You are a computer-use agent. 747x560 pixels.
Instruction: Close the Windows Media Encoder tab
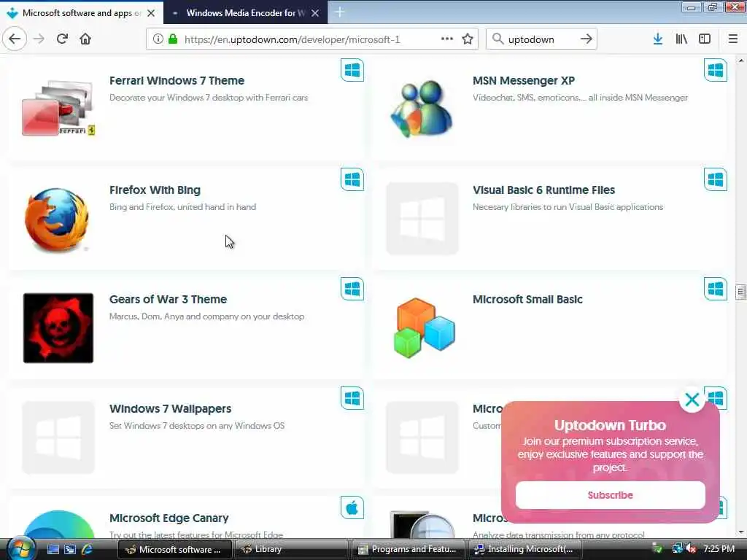(x=315, y=13)
